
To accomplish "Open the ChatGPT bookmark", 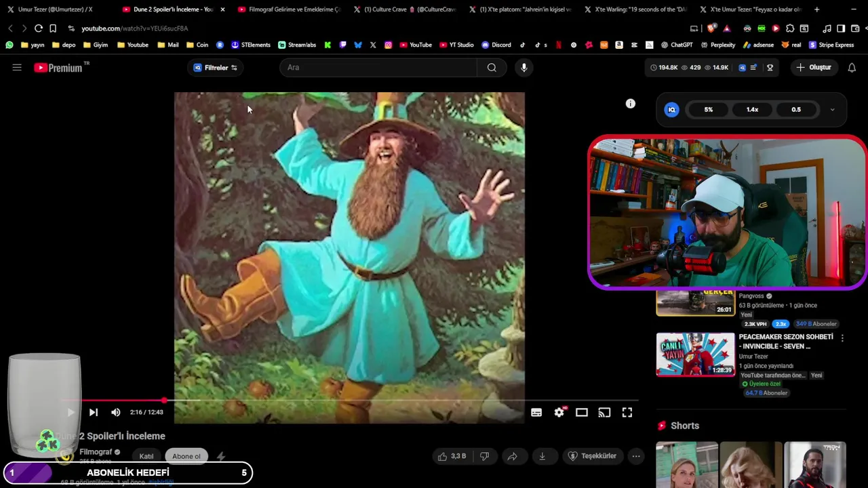I will [x=676, y=45].
